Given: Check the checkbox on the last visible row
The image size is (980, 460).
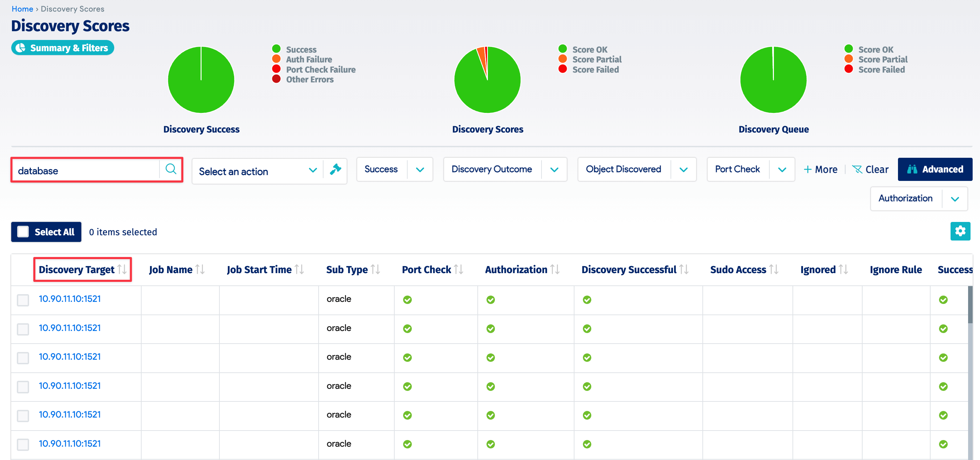Looking at the screenshot, I should click(23, 444).
